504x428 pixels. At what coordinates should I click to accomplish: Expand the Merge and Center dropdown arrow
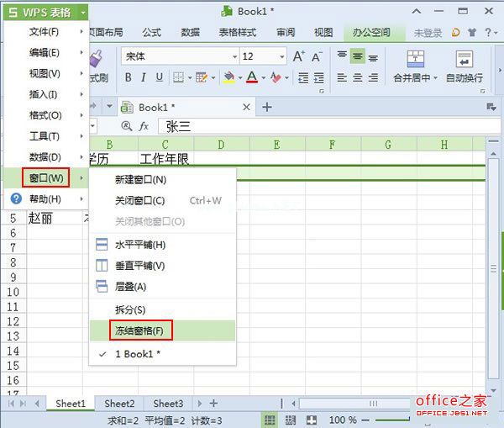(435, 78)
